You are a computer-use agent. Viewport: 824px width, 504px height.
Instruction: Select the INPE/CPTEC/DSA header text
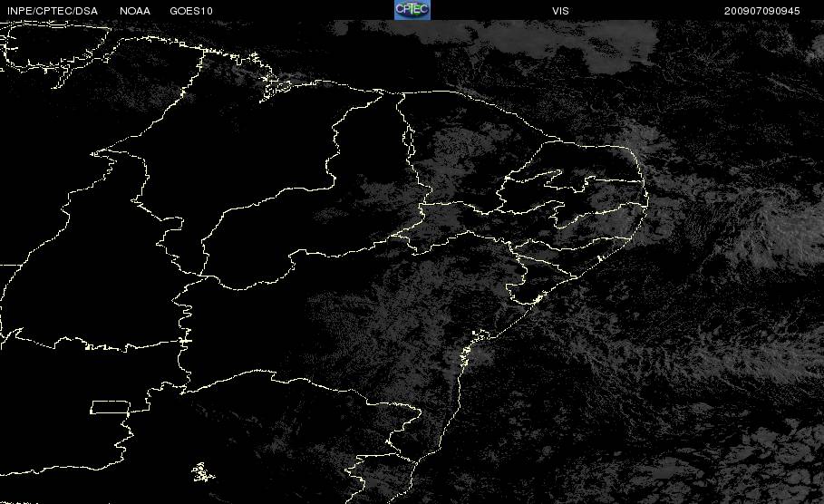[x=53, y=11]
